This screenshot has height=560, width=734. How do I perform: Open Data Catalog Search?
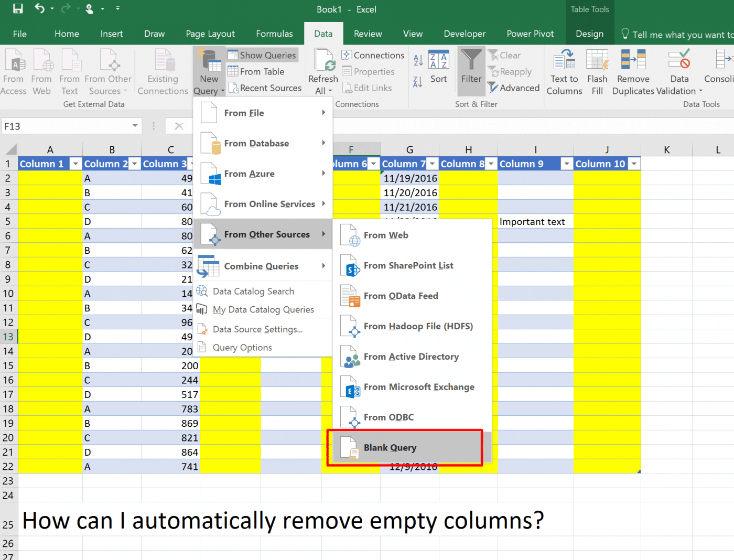click(263, 291)
